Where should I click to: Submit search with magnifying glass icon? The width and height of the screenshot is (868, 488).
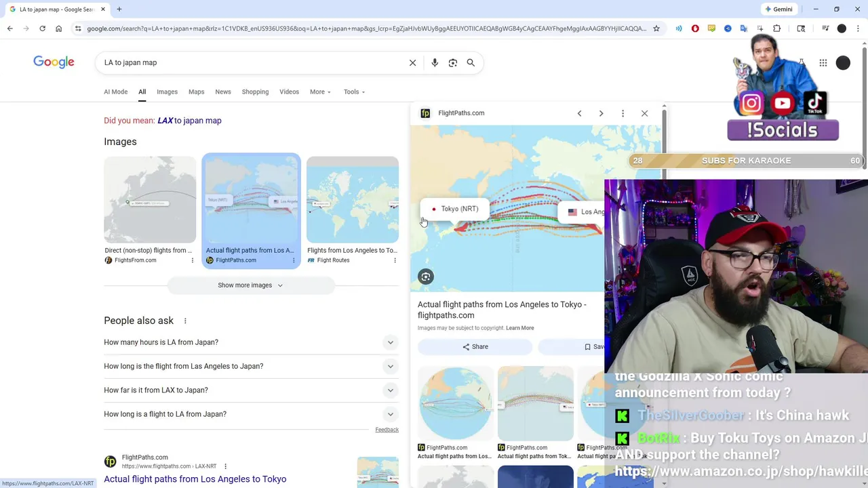[x=471, y=62]
